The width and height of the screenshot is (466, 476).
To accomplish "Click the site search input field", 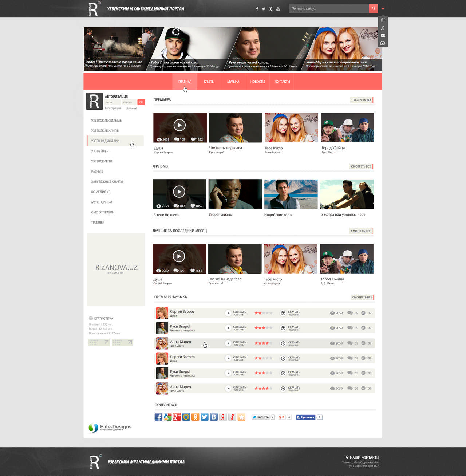I will (x=328, y=8).
